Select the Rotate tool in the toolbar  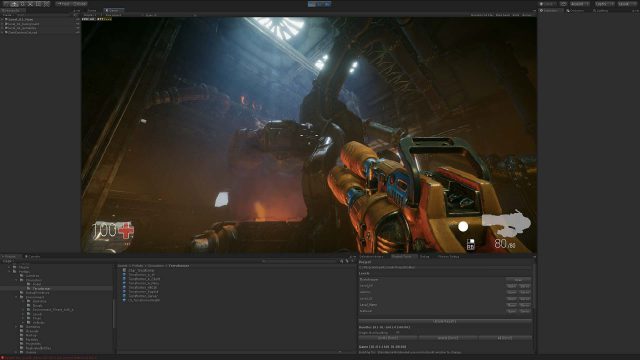click(22, 4)
